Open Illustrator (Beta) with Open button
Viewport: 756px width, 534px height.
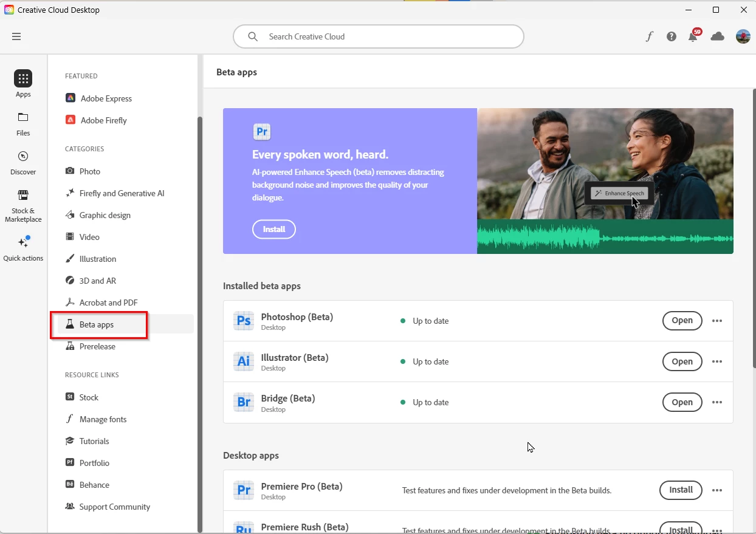pyautogui.click(x=682, y=361)
